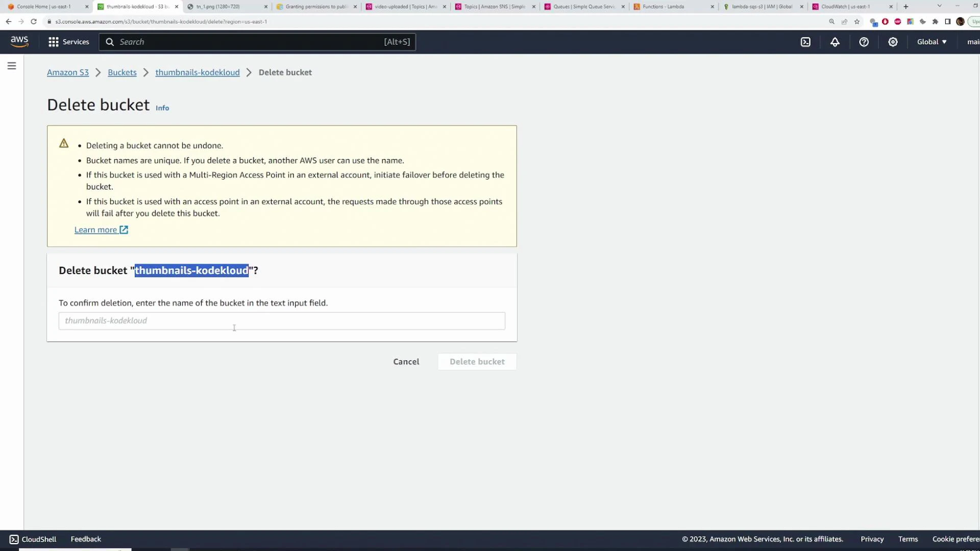The height and width of the screenshot is (551, 980).
Task: Open the Learn more link
Action: pos(95,230)
